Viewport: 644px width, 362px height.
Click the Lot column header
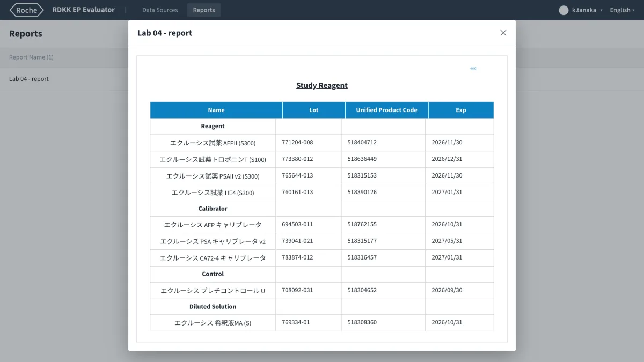pyautogui.click(x=314, y=110)
